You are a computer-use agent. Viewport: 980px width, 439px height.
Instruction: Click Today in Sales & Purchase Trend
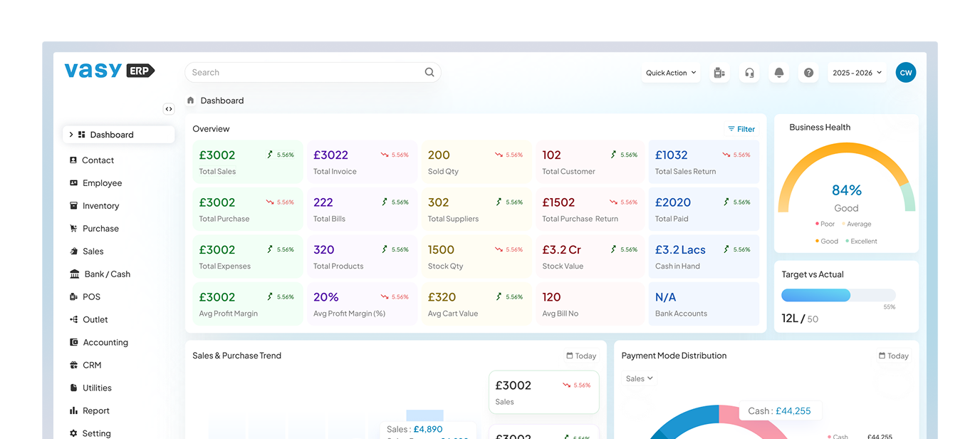581,356
